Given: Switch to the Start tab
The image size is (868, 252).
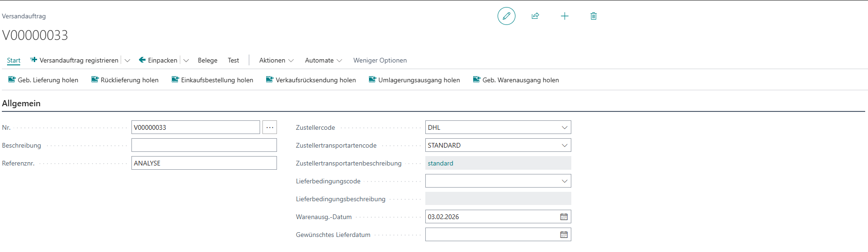Looking at the screenshot, I should point(14,60).
